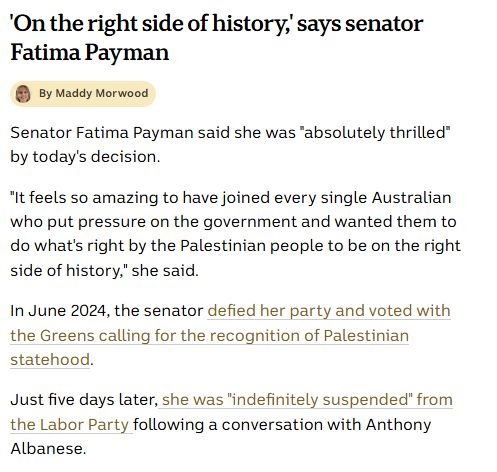Click the text 'by today's decision.'

point(85,157)
